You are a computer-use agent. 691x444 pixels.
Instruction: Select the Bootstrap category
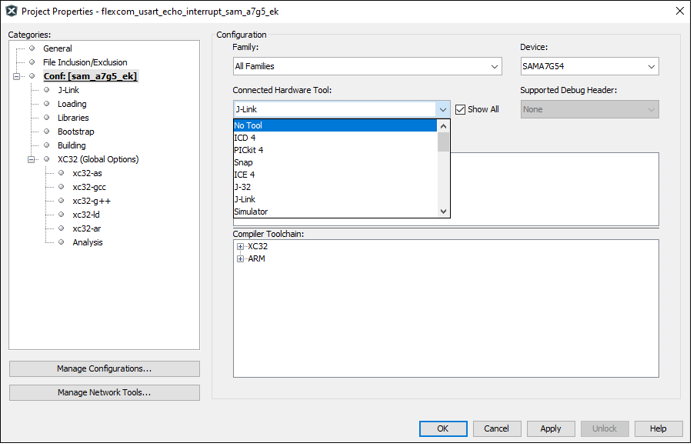(76, 131)
